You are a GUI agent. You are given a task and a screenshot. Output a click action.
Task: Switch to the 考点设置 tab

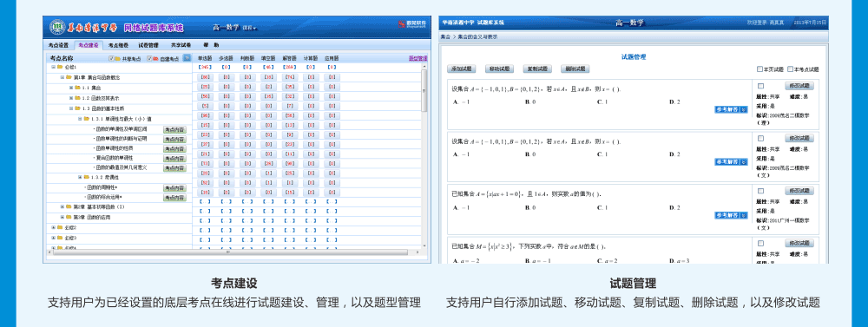pos(58,45)
